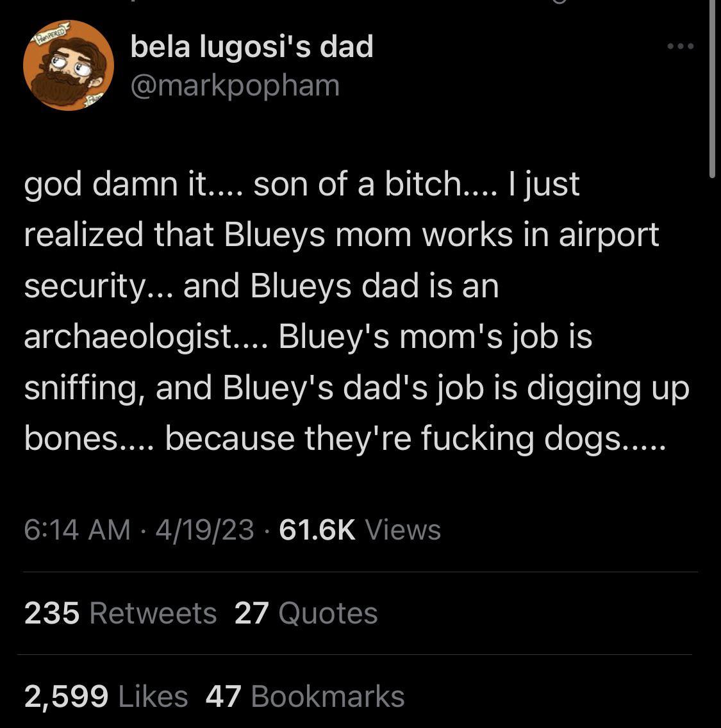Open the 27 Quotes list
The height and width of the screenshot is (728, 721).
pyautogui.click(x=306, y=613)
